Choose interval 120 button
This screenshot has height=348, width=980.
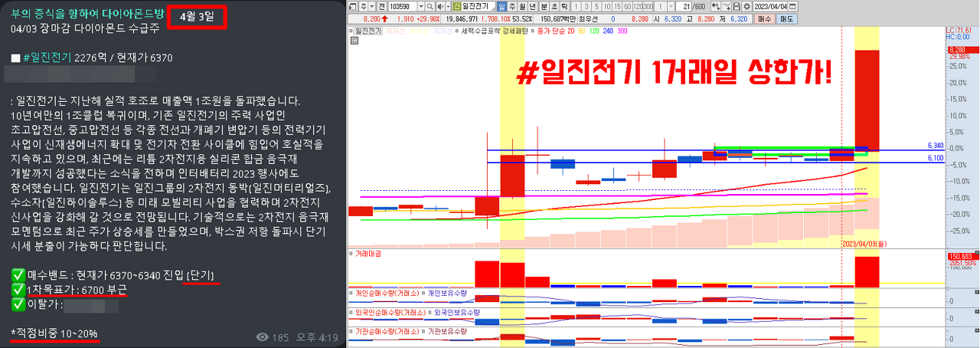coord(638,6)
